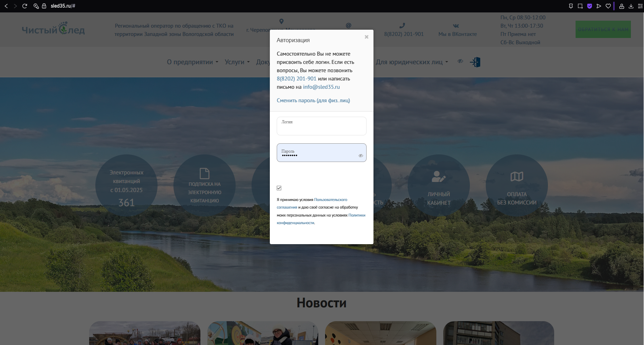Click the purple shield privacy icon
The width and height of the screenshot is (644, 345).
[589, 6]
